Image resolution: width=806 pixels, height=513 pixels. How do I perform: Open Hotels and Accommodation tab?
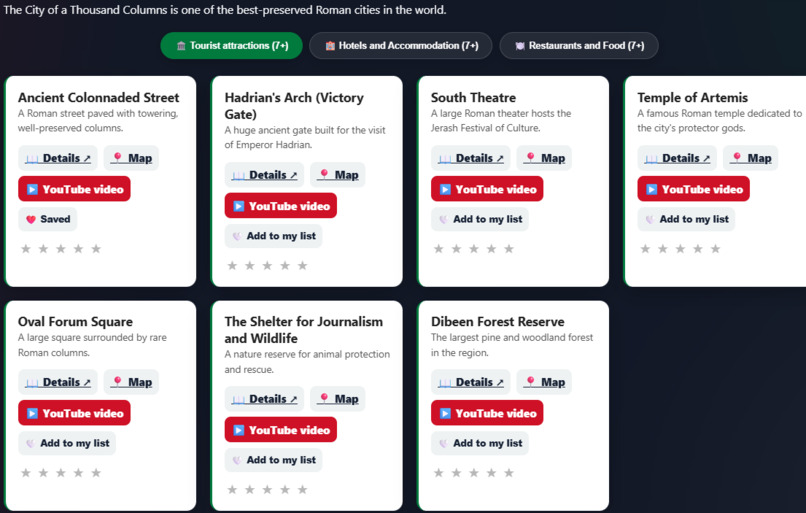[x=401, y=46]
